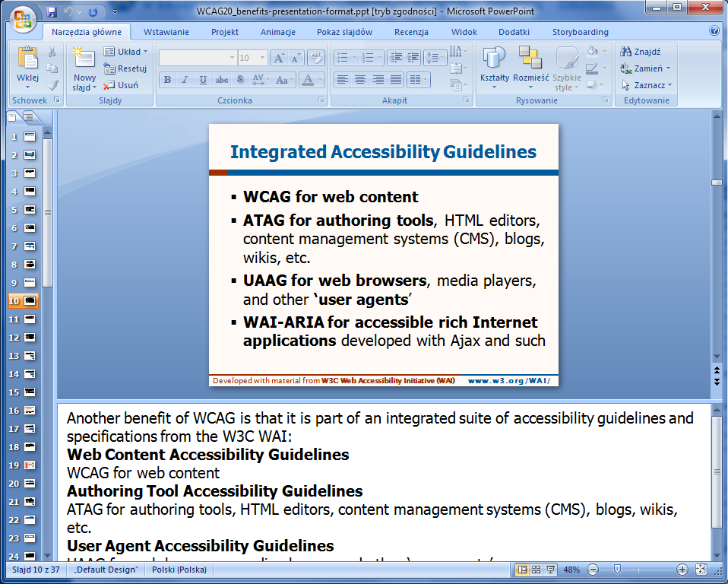Increase list indent level
Image resolution: width=728 pixels, height=584 pixels.
[413, 58]
